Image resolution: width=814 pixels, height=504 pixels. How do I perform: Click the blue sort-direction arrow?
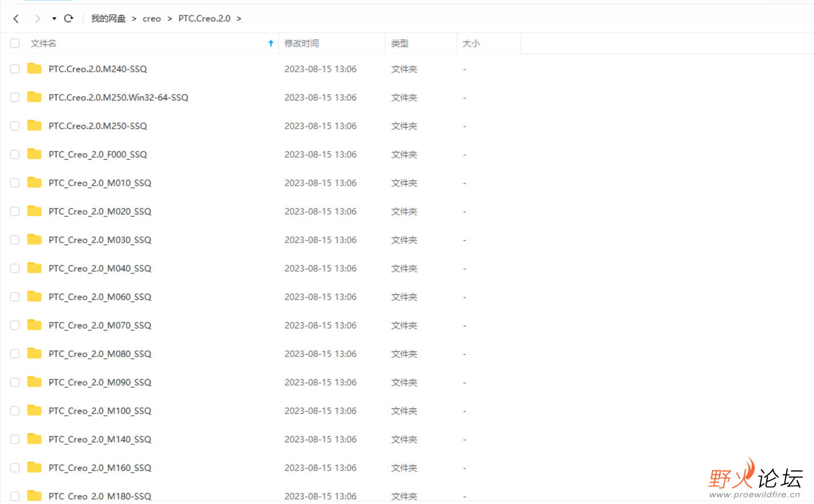271,43
